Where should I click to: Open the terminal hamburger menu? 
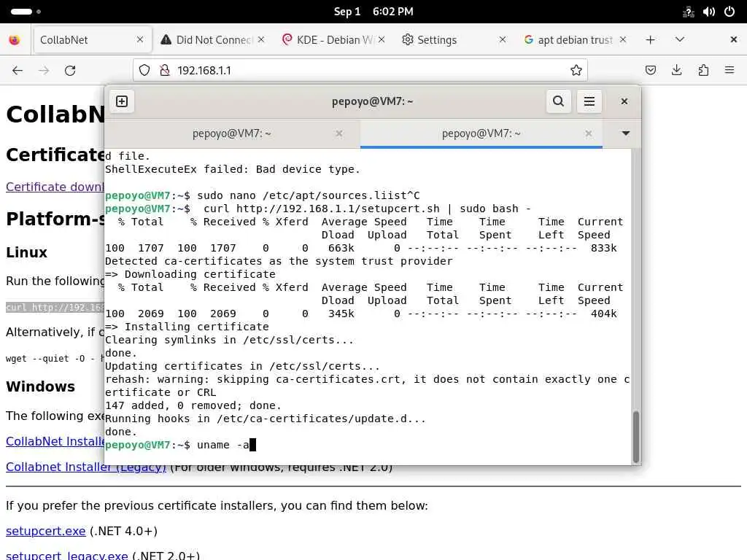pos(589,101)
